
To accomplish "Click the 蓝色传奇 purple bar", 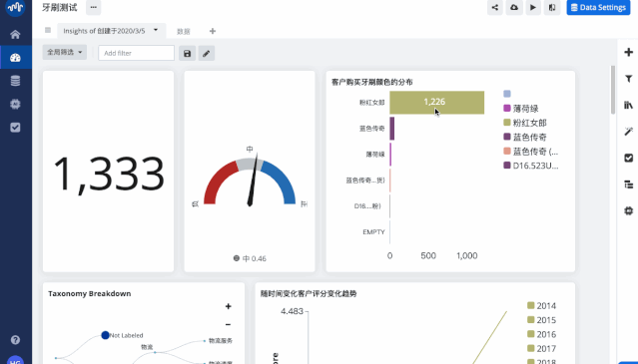I will (x=392, y=129).
